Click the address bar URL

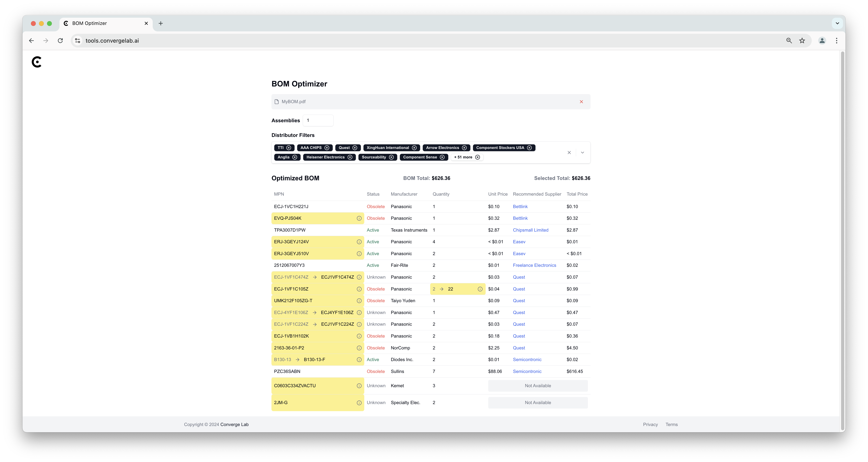click(112, 40)
